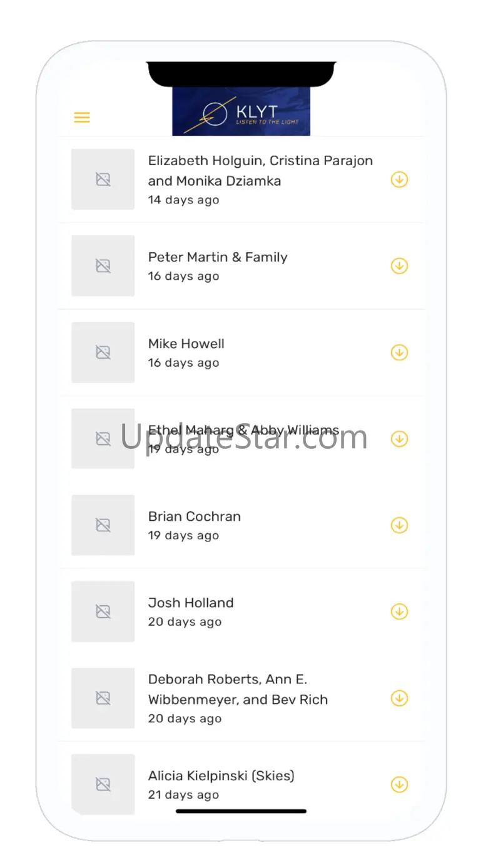
Task: Download the Peter Martin & Family episode
Action: coord(399,266)
